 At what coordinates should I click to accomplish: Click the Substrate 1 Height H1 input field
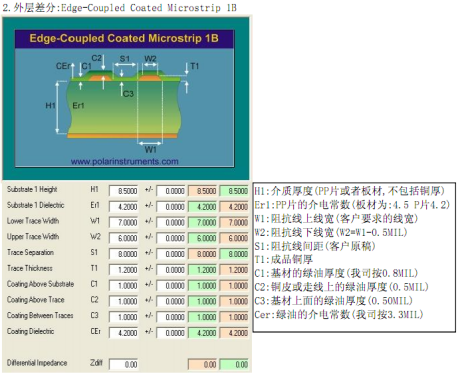123,191
